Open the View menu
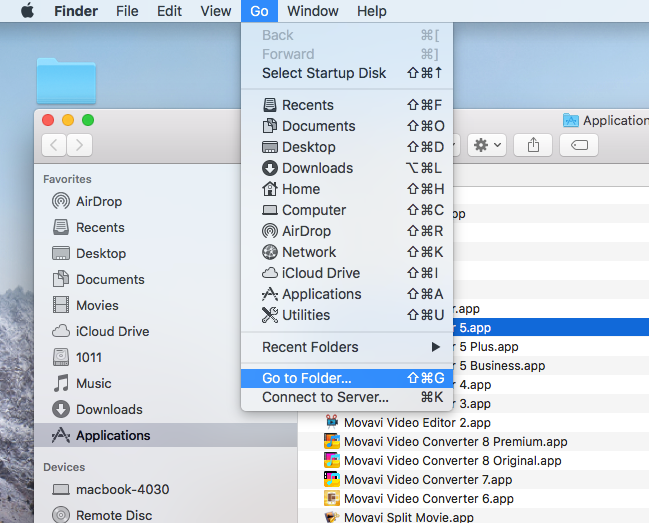Screen dimensions: 649x523 216,11
